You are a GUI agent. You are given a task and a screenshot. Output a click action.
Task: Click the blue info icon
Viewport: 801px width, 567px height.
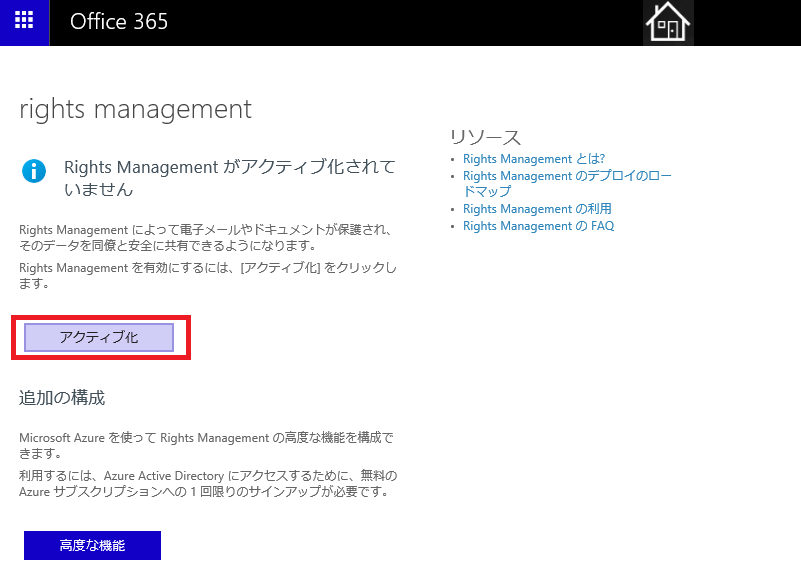tap(34, 171)
